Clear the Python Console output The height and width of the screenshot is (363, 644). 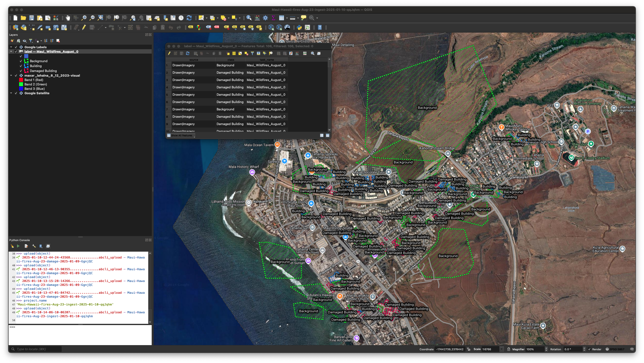(x=12, y=246)
